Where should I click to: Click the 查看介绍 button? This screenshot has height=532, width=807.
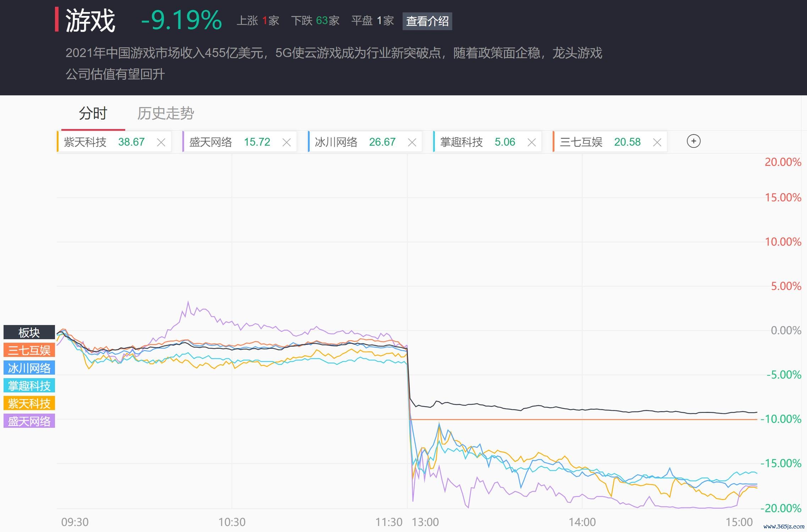(427, 21)
